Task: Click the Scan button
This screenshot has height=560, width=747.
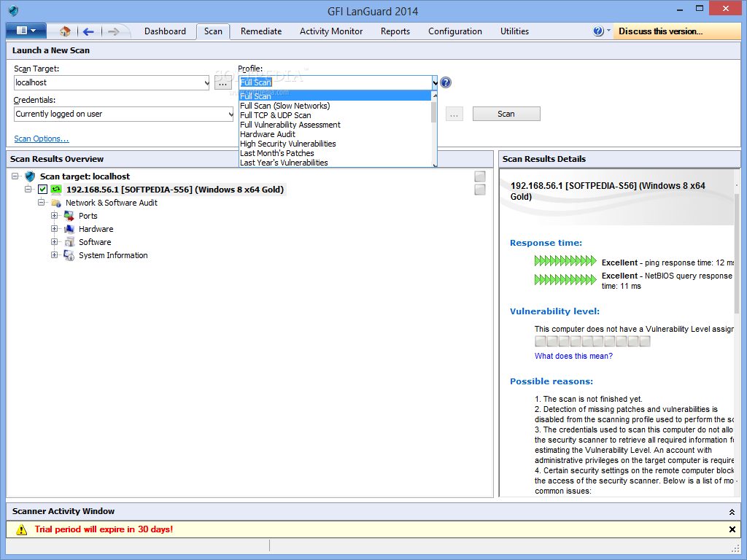Action: (x=506, y=114)
